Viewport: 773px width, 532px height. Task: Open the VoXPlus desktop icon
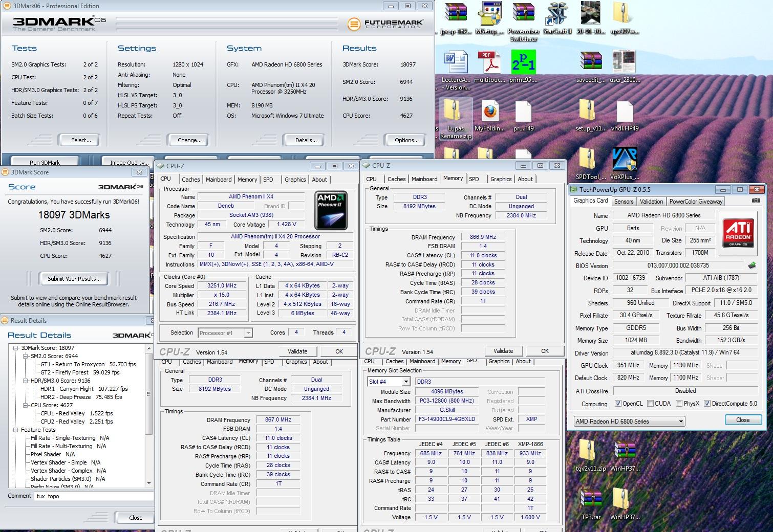[x=625, y=164]
